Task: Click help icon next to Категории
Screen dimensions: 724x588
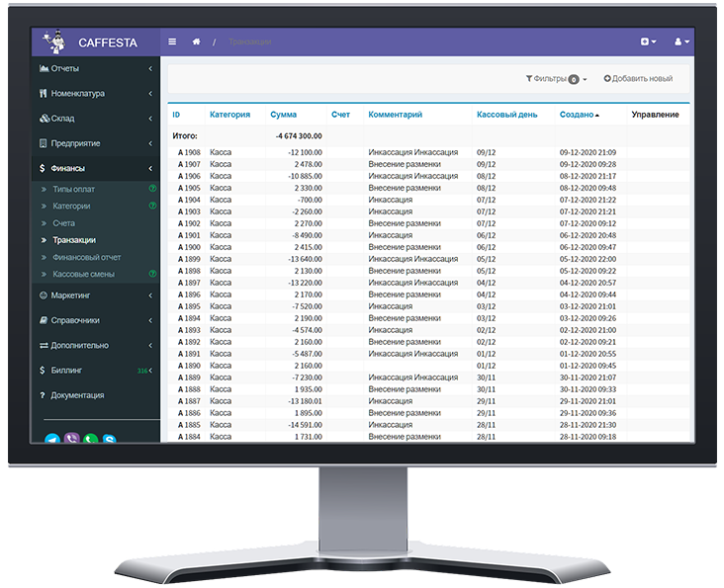Action: (152, 206)
